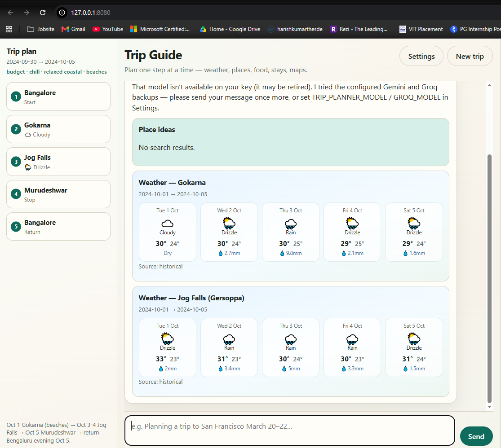
Task: Click the 'No search results.' text
Action: [167, 148]
